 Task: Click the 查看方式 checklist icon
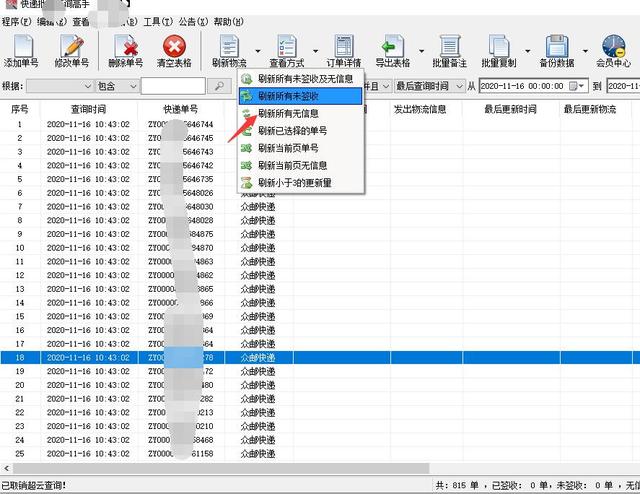click(x=287, y=51)
